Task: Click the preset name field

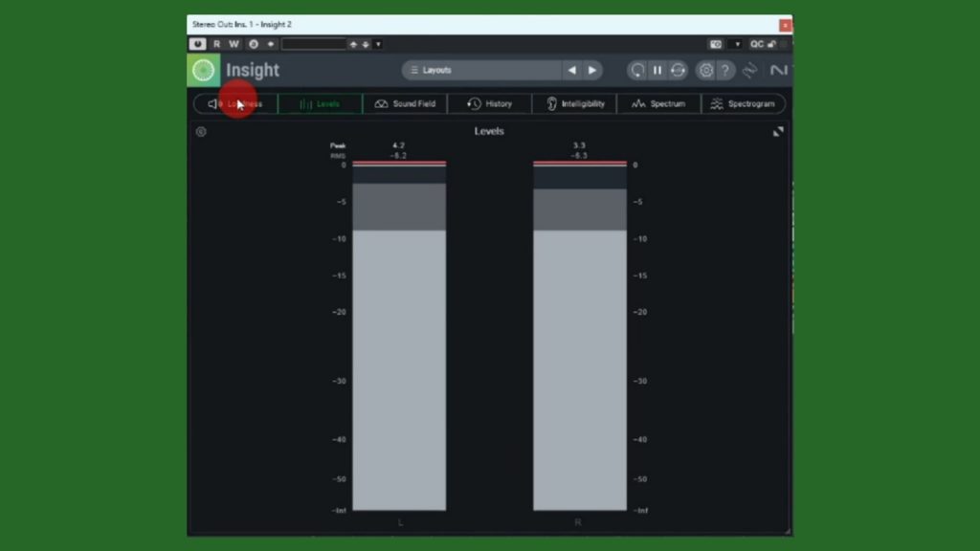Action: (x=314, y=44)
